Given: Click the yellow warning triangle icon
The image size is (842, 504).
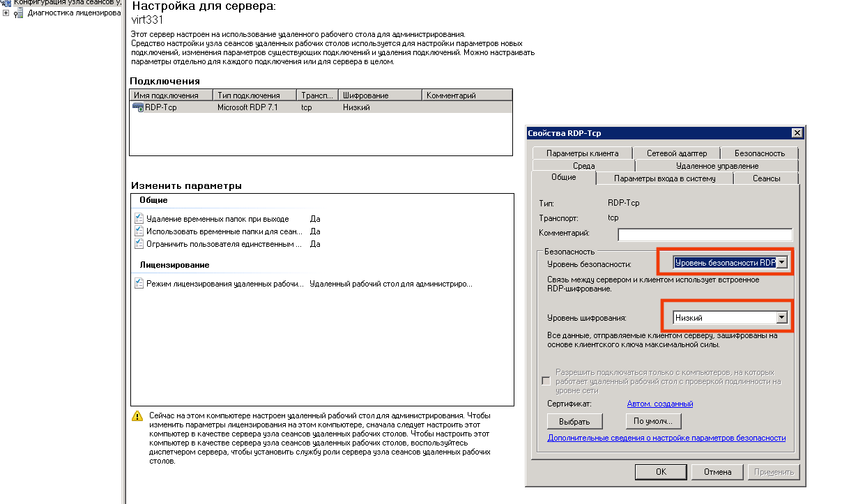Looking at the screenshot, I should point(137,416).
